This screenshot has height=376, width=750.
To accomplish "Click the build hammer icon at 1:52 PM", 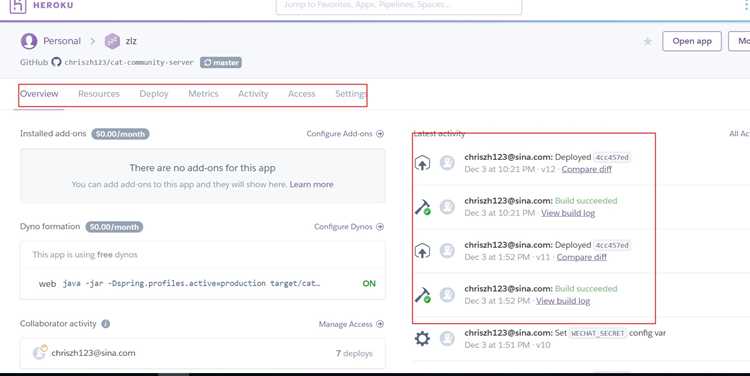I will [x=422, y=295].
